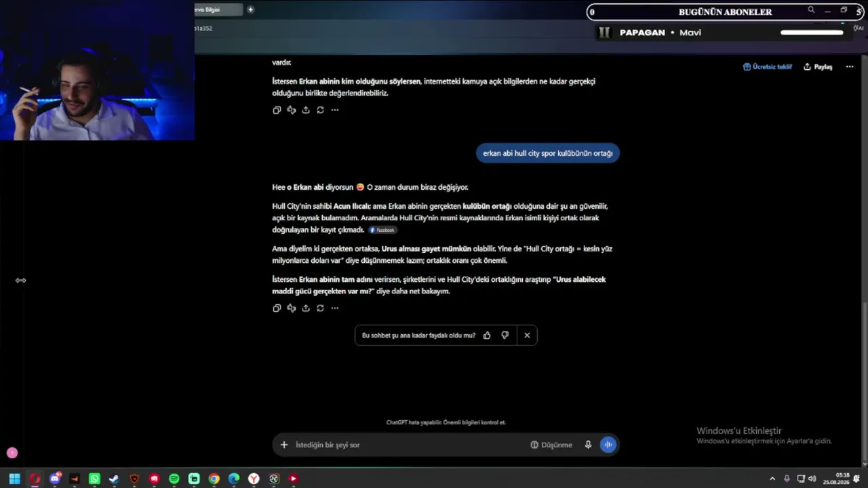Copy the Hull City reply ending 'daha net bakayım'
Viewport: 868px width, 488px height.
point(277,308)
